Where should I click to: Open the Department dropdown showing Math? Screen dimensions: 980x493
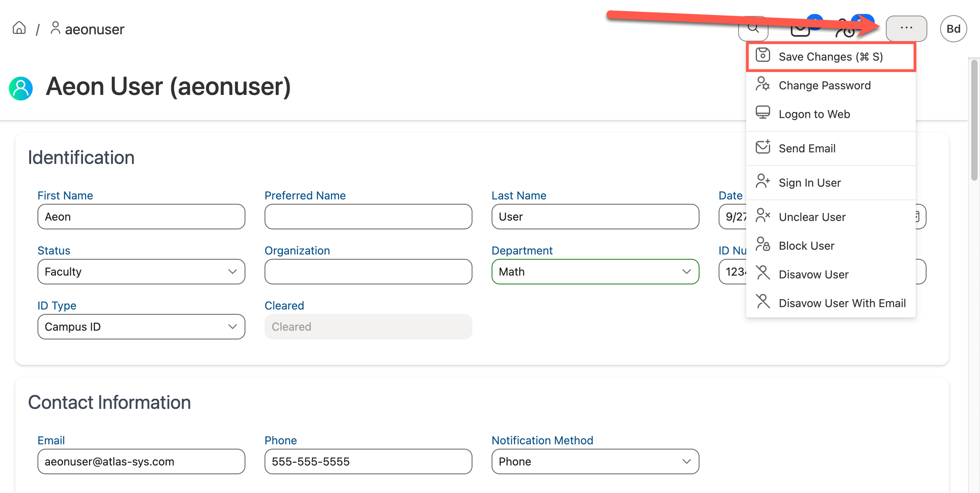(x=595, y=272)
